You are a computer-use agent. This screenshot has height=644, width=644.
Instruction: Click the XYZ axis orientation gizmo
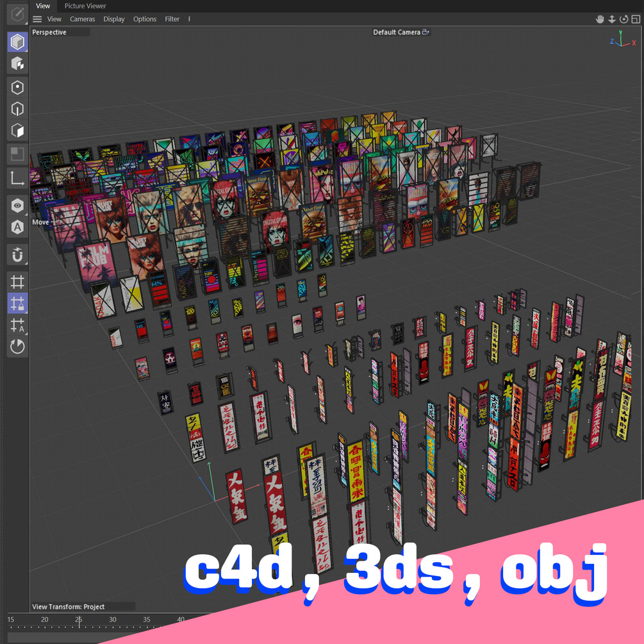tap(623, 40)
